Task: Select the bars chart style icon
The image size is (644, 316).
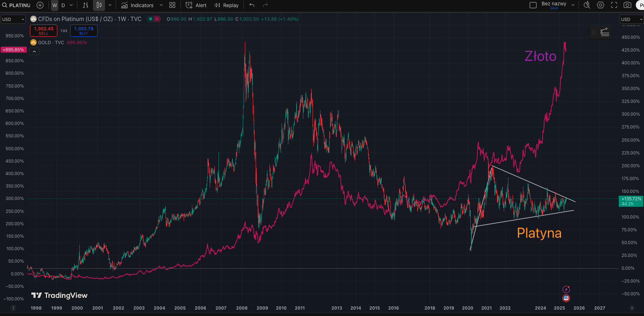Action: coord(85,5)
